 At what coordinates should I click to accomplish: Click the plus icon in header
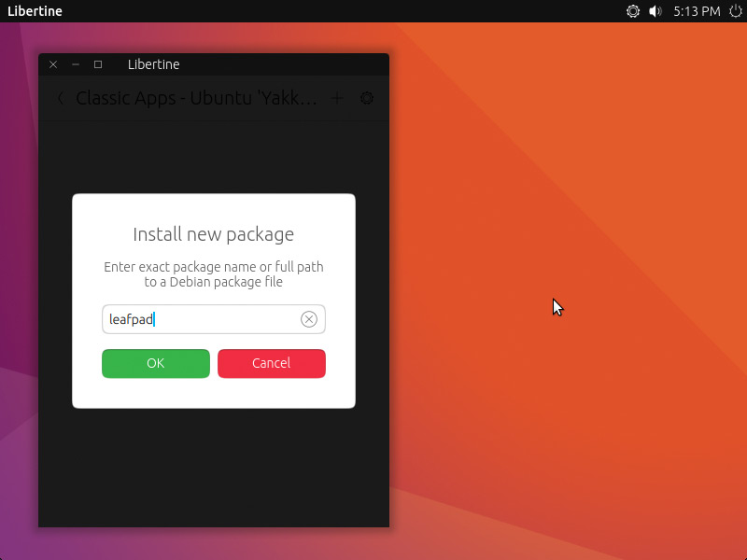click(x=338, y=98)
